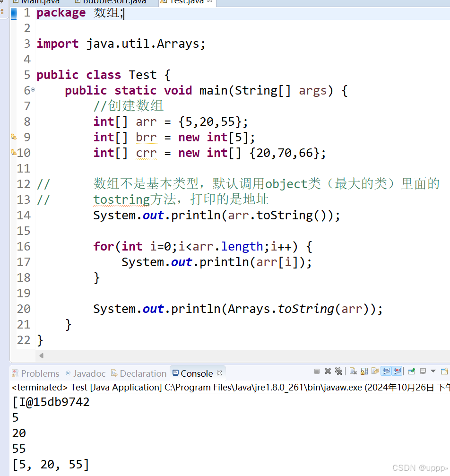Click the Remove Launch single X icon
This screenshot has width=450, height=476.
tap(328, 371)
